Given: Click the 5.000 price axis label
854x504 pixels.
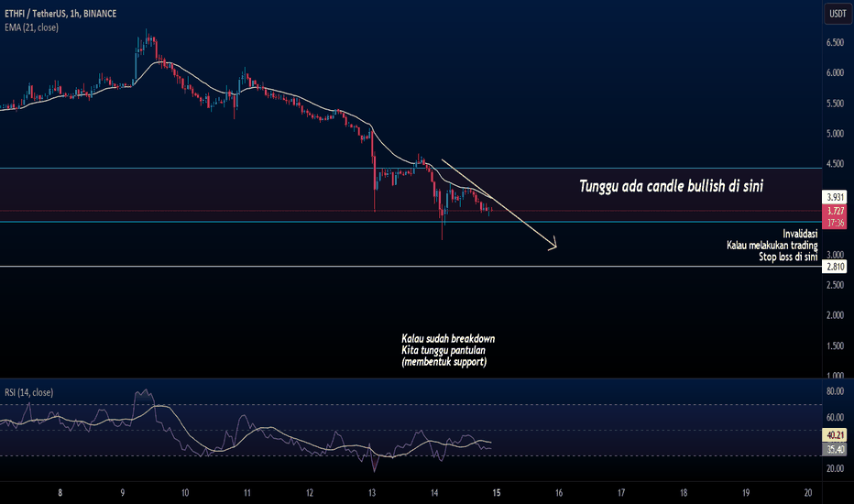Looking at the screenshot, I should pos(835,134).
